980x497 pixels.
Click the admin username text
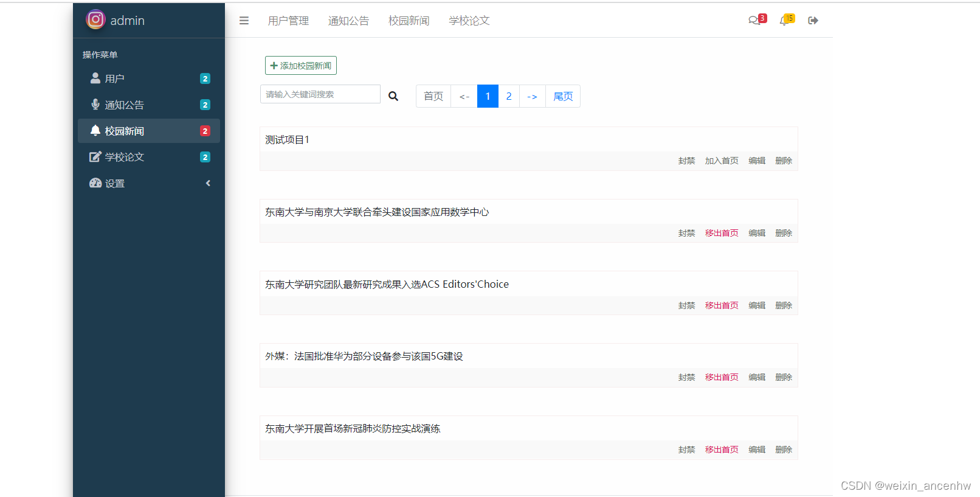pyautogui.click(x=127, y=21)
